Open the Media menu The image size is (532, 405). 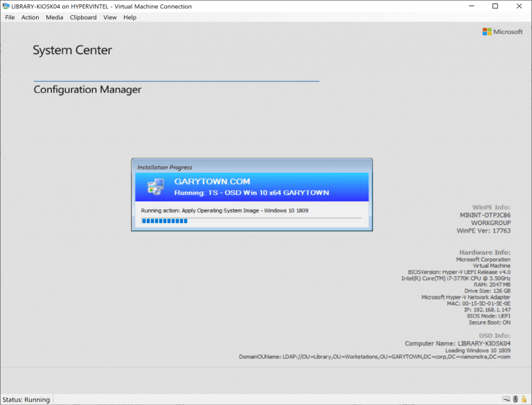coord(55,17)
